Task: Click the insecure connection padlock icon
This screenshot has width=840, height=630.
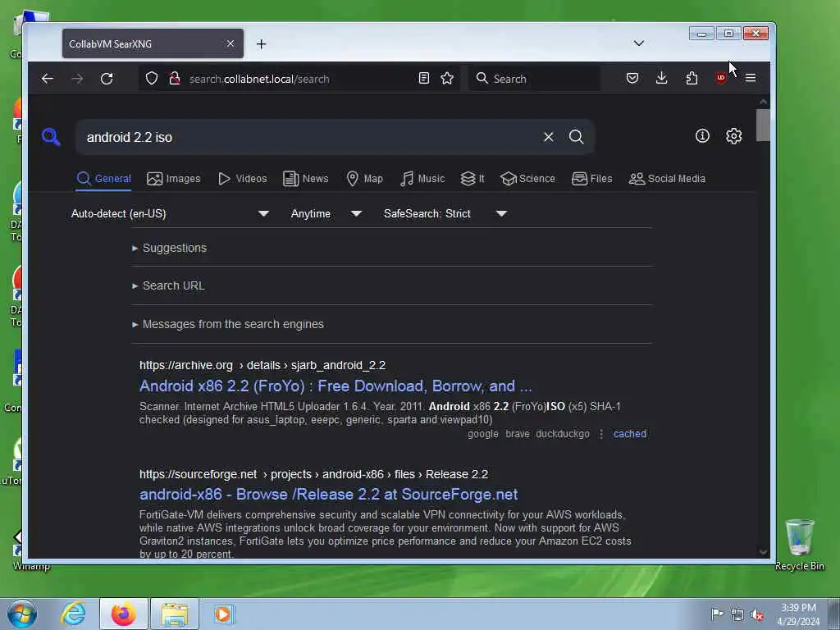Action: coord(175,79)
